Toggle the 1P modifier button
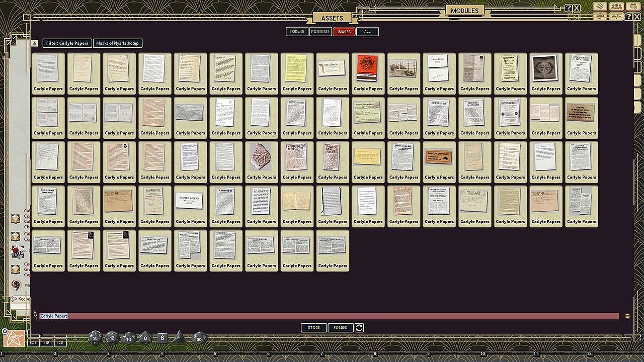The height and width of the screenshot is (362, 644). pos(47,343)
